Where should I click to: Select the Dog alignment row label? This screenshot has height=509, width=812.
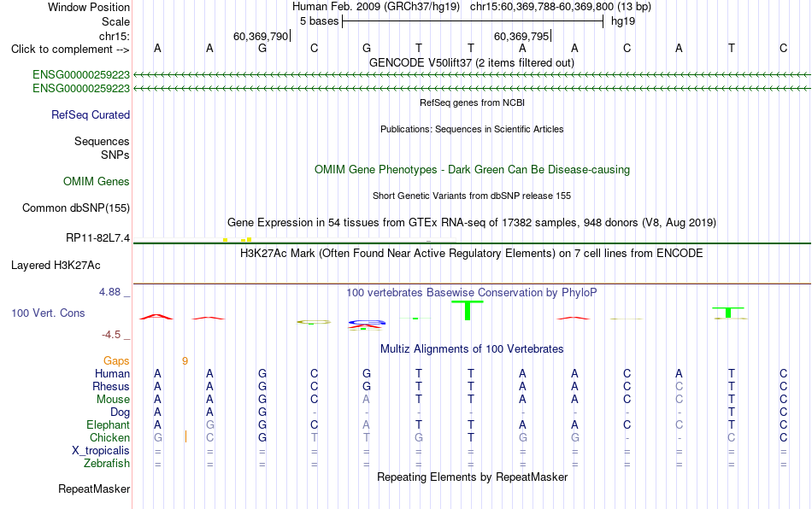120,412
